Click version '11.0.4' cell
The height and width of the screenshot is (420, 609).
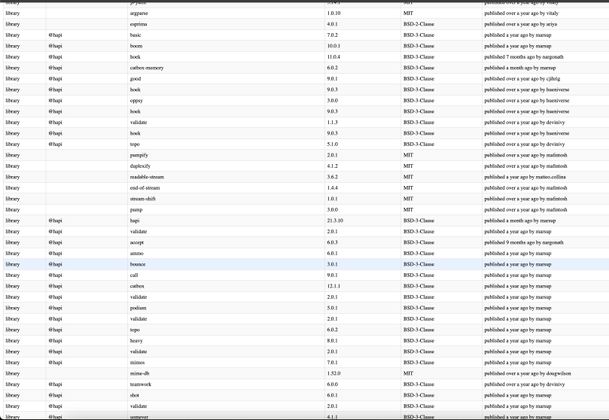[333, 57]
